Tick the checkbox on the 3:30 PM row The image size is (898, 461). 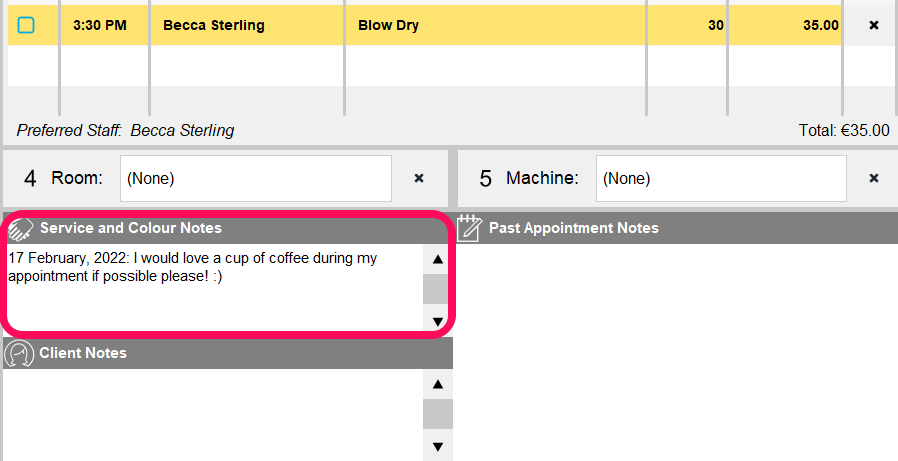click(26, 25)
